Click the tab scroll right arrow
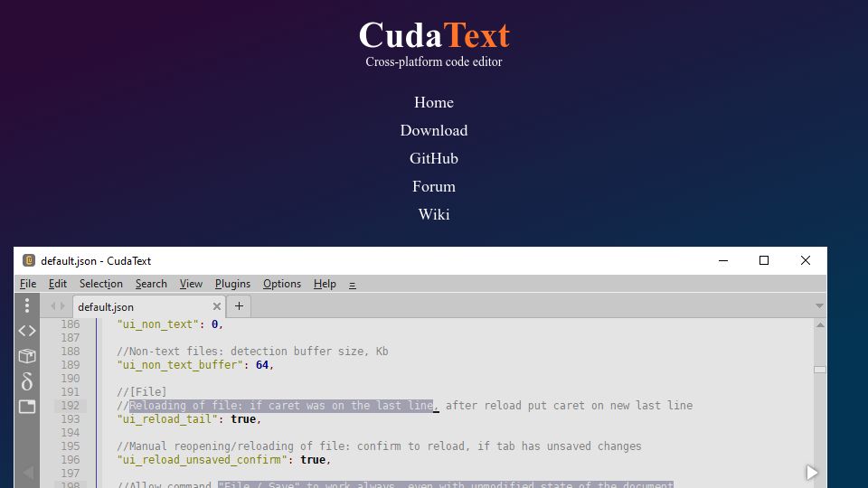868x488 pixels. click(x=62, y=306)
